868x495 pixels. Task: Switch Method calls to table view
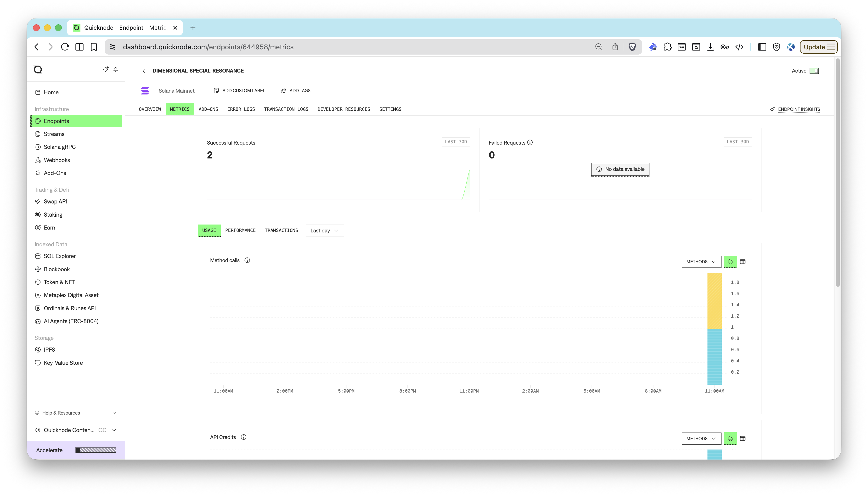coord(743,262)
